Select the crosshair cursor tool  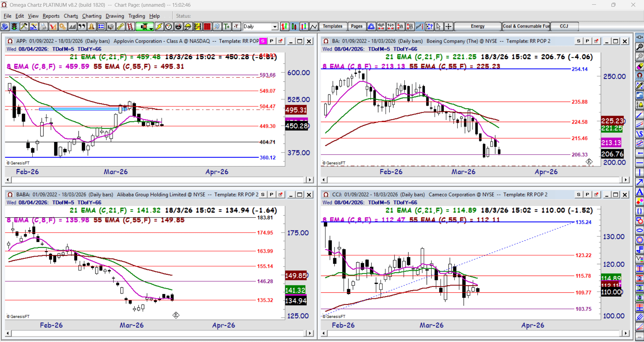coord(448,26)
